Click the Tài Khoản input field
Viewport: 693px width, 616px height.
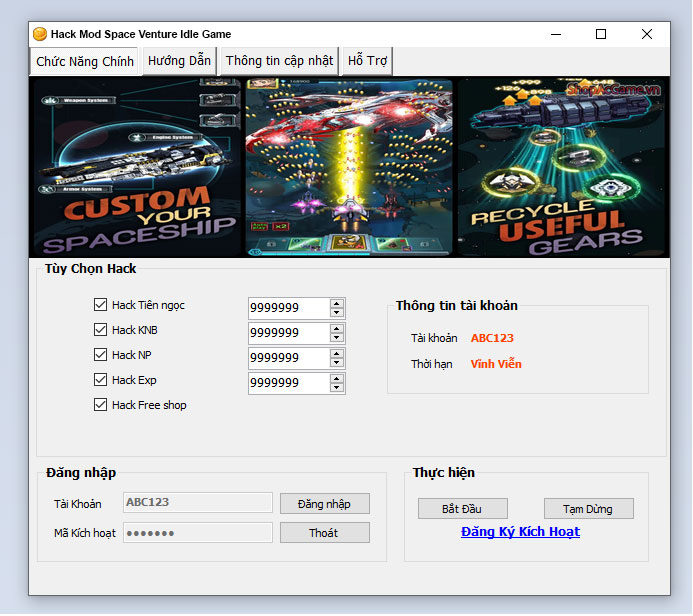[x=198, y=503]
